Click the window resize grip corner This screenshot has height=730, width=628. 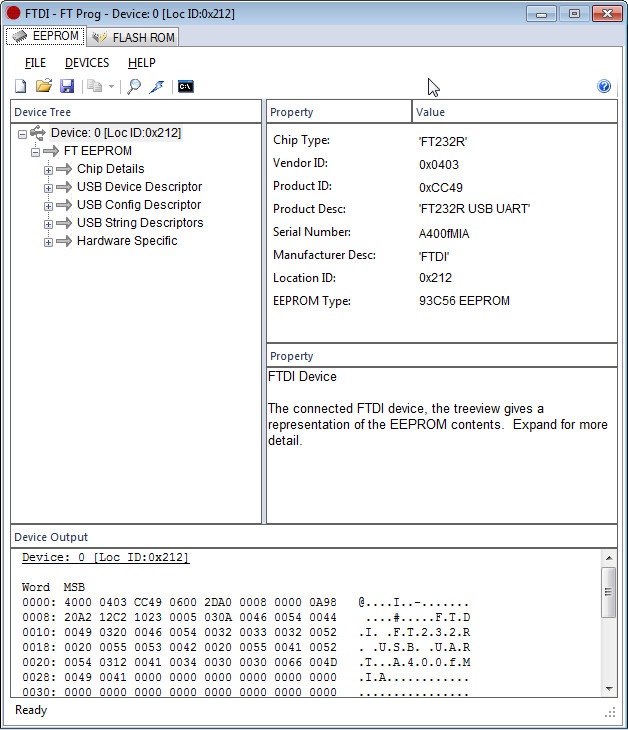[610, 712]
